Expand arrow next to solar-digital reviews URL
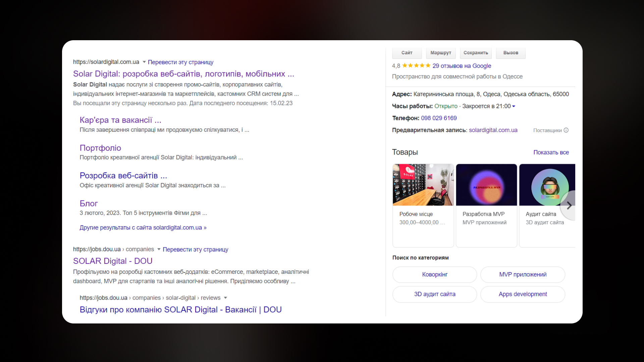The width and height of the screenshot is (644, 362). coord(225,298)
